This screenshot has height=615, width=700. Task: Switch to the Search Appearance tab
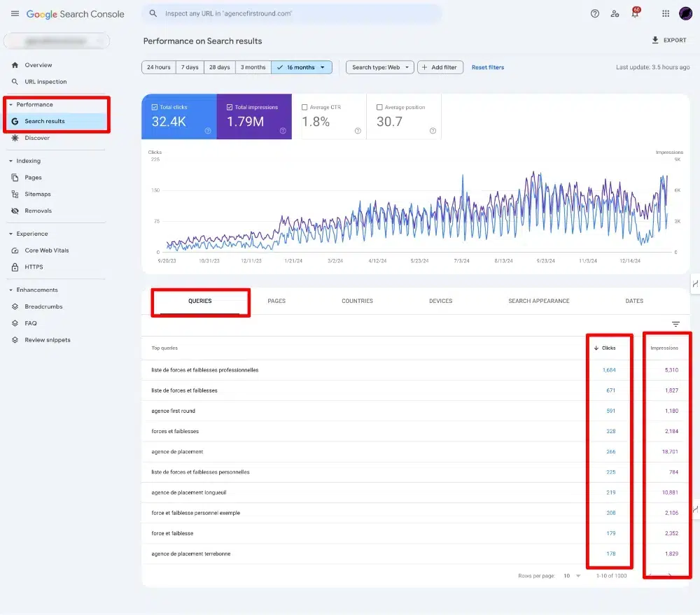539,302
